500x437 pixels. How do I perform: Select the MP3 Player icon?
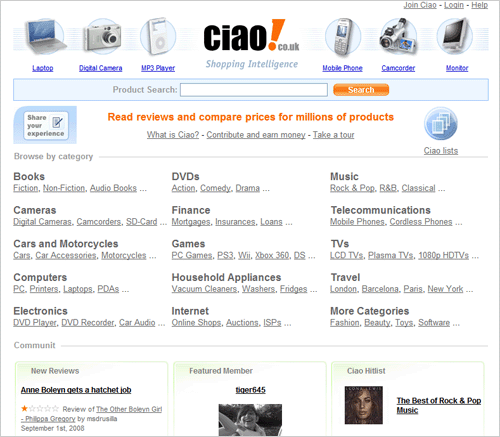[x=158, y=37]
